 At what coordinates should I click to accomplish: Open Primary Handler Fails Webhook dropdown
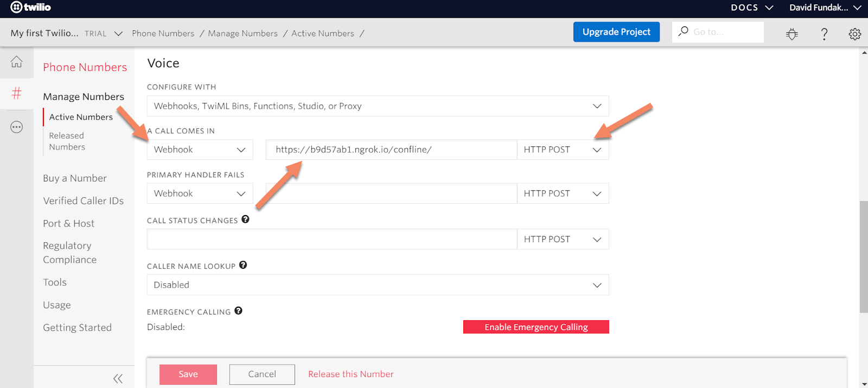point(200,193)
